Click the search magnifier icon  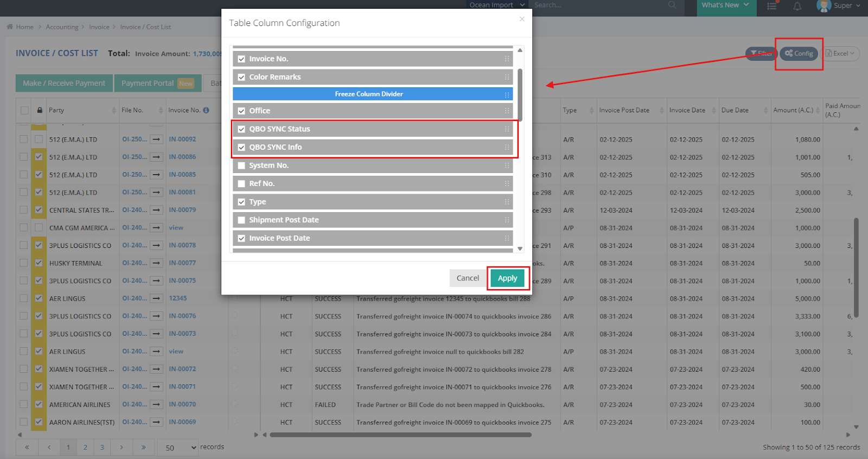[x=672, y=5]
